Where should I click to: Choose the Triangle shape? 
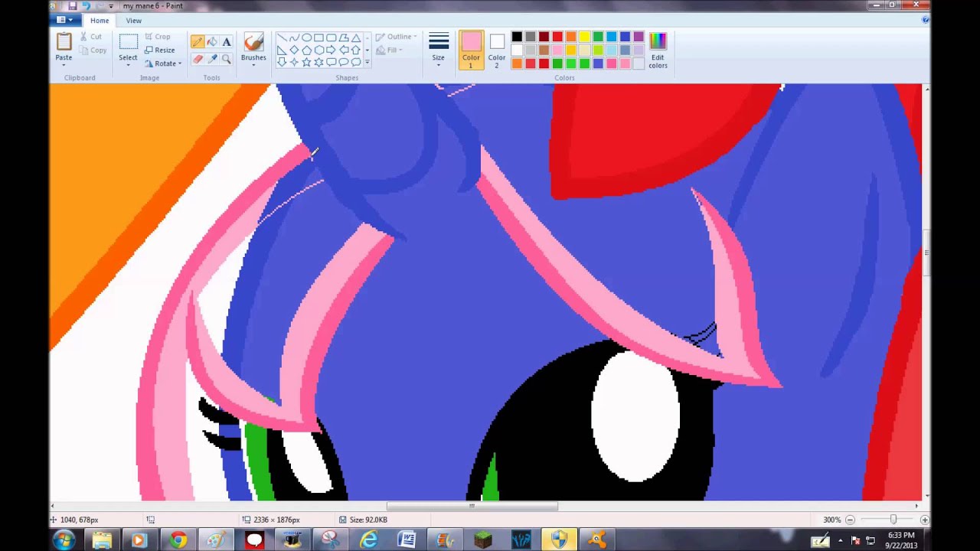pos(356,37)
